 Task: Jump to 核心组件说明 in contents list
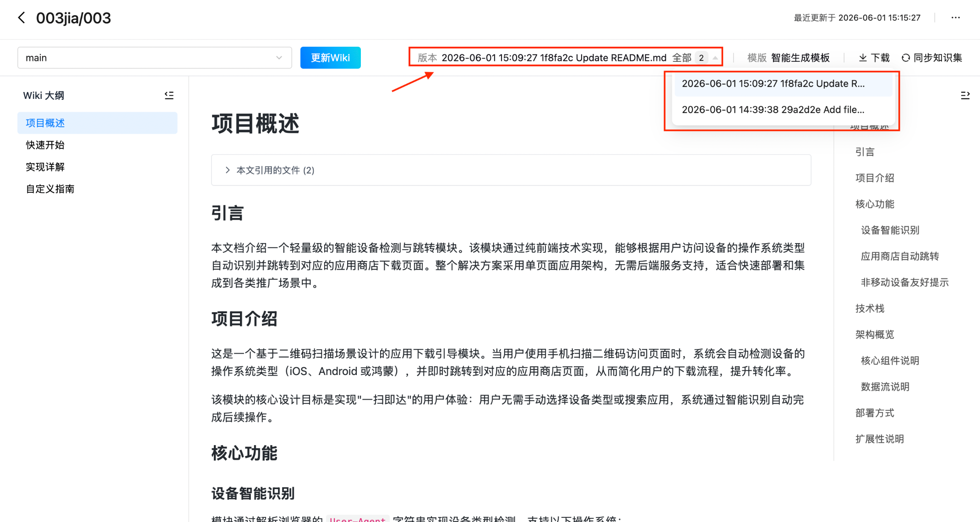tap(890, 361)
